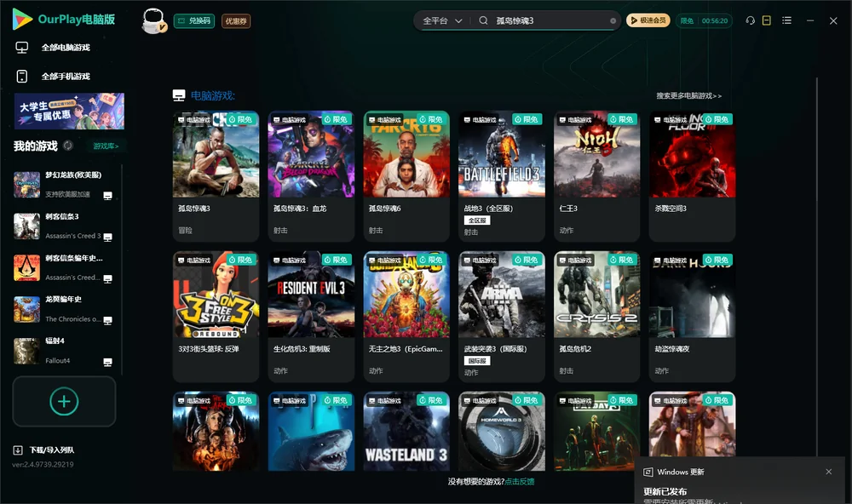Click the 优惠券 coupon button
The height and width of the screenshot is (504, 852).
click(236, 21)
